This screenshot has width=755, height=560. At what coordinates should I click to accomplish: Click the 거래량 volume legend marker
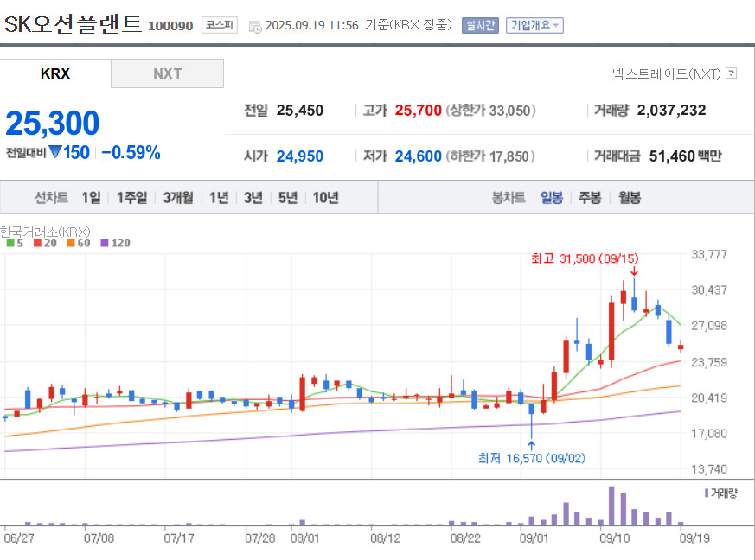(x=720, y=493)
